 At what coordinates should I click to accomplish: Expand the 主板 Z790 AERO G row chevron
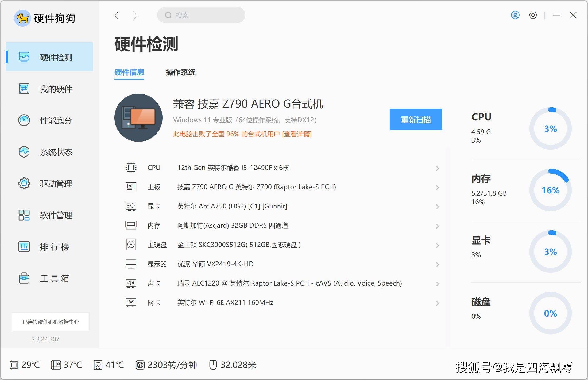(437, 187)
